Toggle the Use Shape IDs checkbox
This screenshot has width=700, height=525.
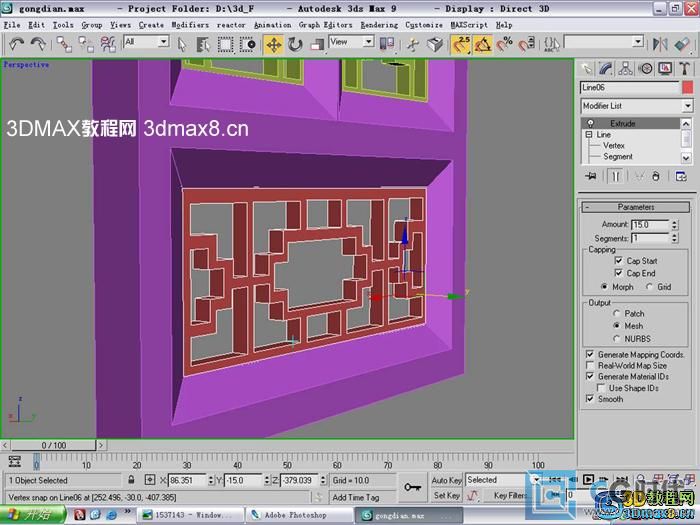(x=601, y=388)
